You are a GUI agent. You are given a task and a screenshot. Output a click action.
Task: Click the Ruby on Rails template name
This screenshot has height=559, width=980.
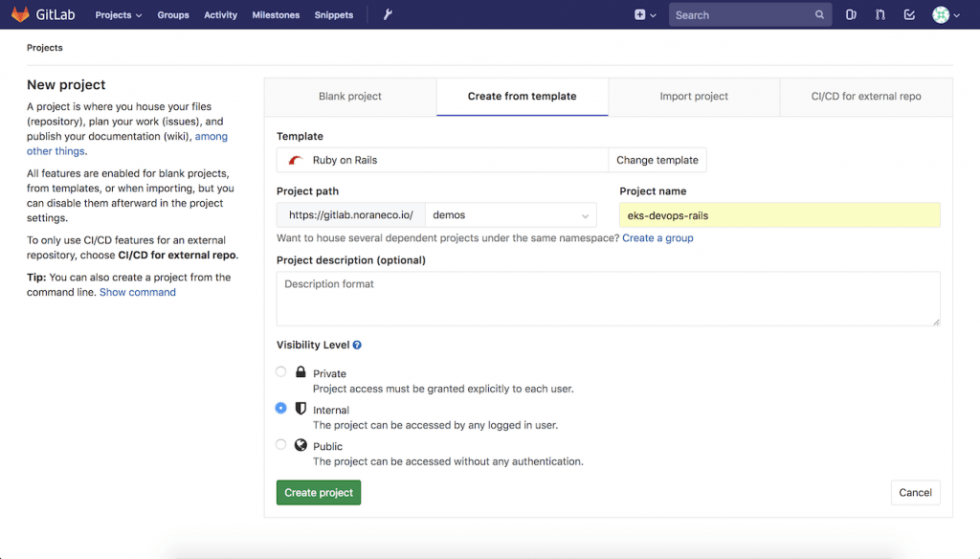345,160
